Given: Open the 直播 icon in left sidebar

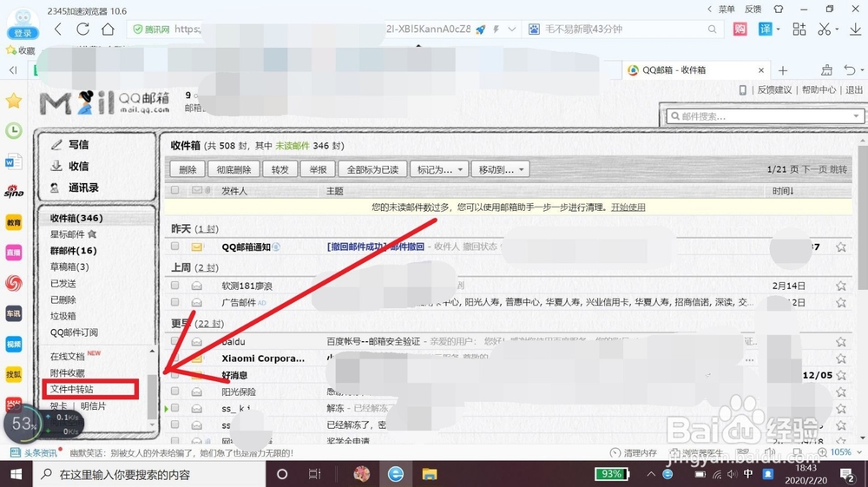Looking at the screenshot, I should tap(13, 253).
